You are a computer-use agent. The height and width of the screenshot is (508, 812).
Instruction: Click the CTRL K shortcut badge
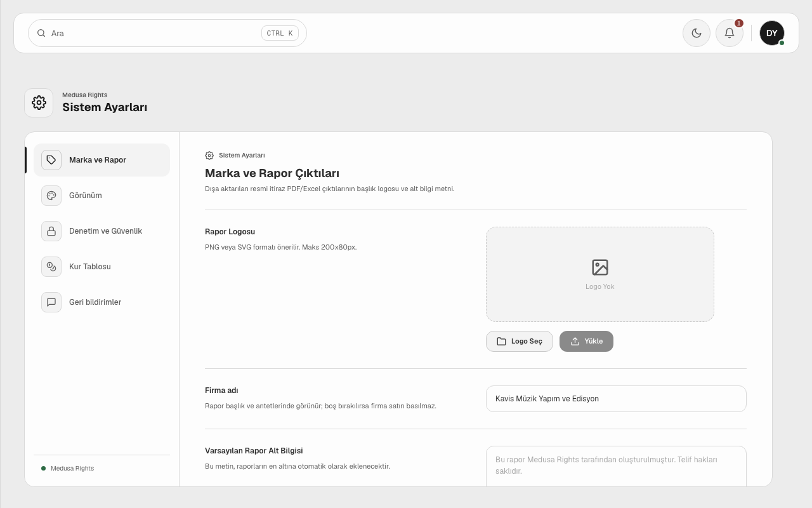pyautogui.click(x=280, y=33)
